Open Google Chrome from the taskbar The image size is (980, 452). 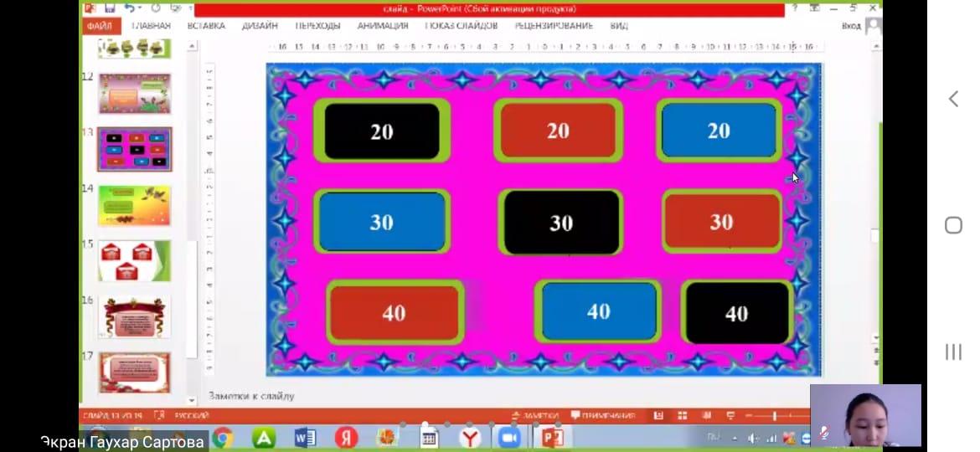(222, 438)
